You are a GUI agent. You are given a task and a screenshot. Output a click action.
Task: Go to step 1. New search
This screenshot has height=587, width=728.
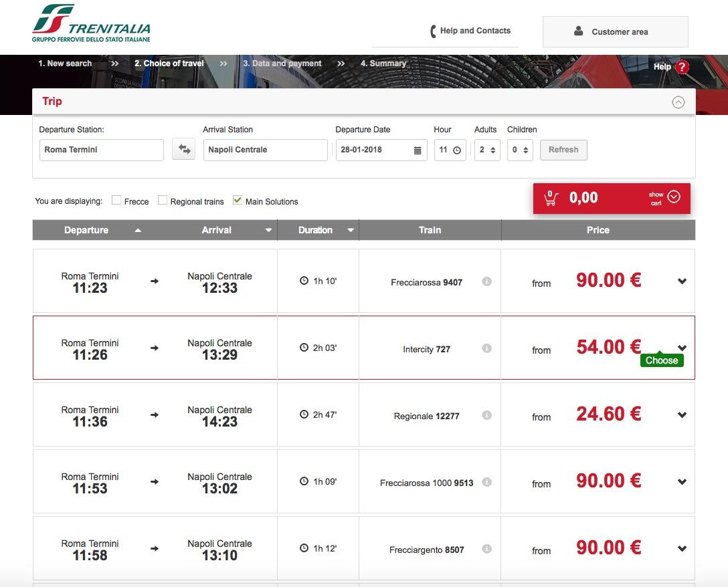pyautogui.click(x=65, y=64)
